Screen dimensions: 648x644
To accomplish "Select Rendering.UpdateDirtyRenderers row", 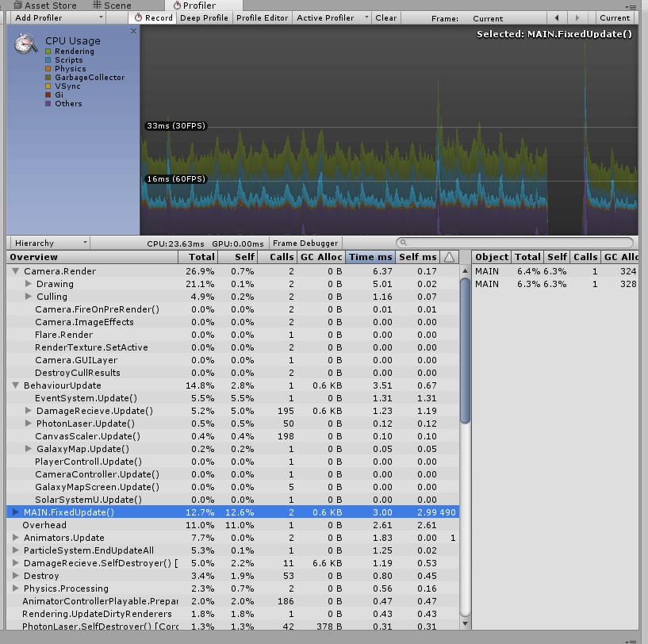I will 232,614.
